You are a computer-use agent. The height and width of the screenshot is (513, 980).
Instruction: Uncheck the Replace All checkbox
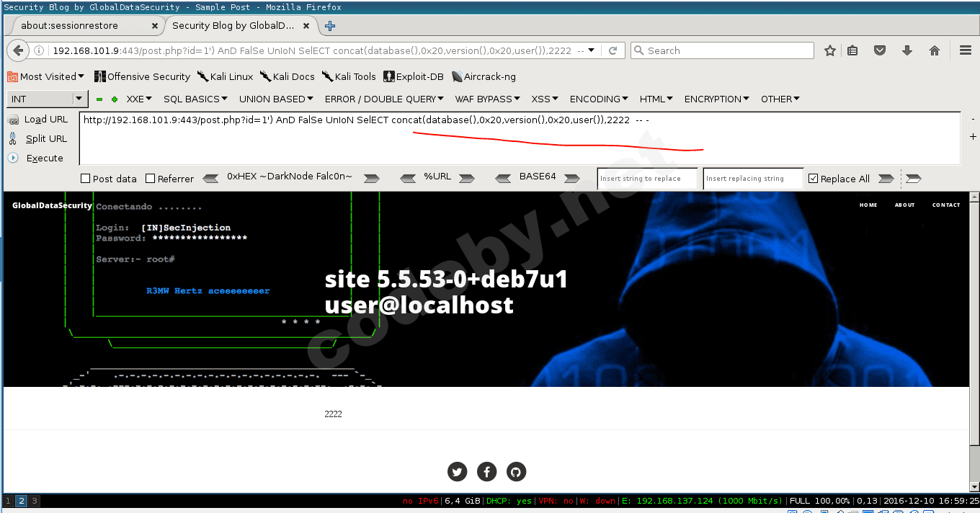tap(814, 179)
